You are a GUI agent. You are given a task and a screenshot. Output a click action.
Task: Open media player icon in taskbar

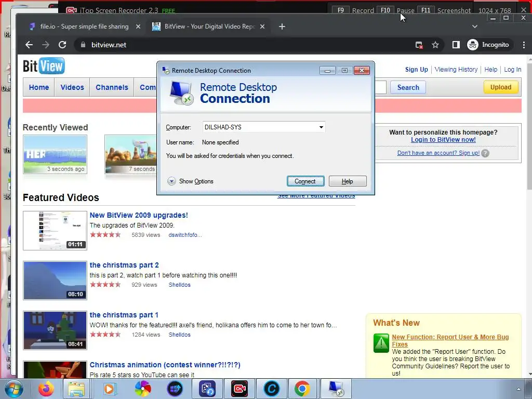click(x=109, y=389)
